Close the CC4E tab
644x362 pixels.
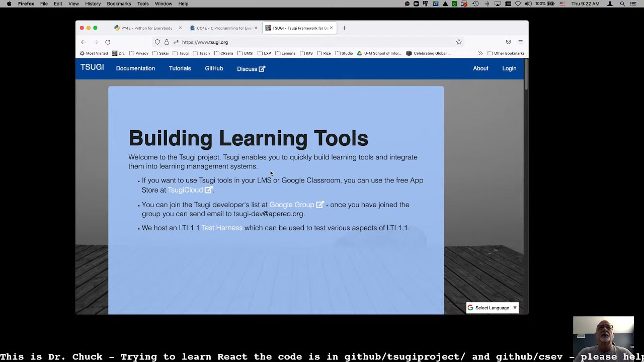[x=256, y=28]
